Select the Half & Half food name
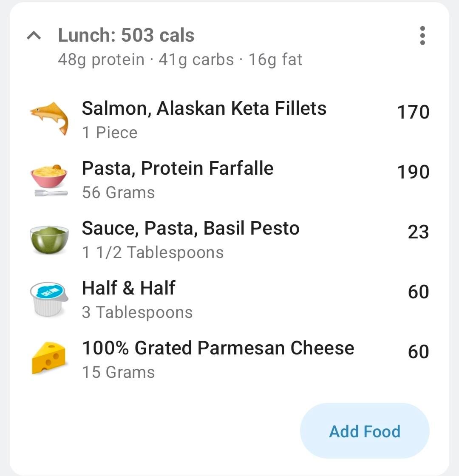 pyautogui.click(x=128, y=288)
